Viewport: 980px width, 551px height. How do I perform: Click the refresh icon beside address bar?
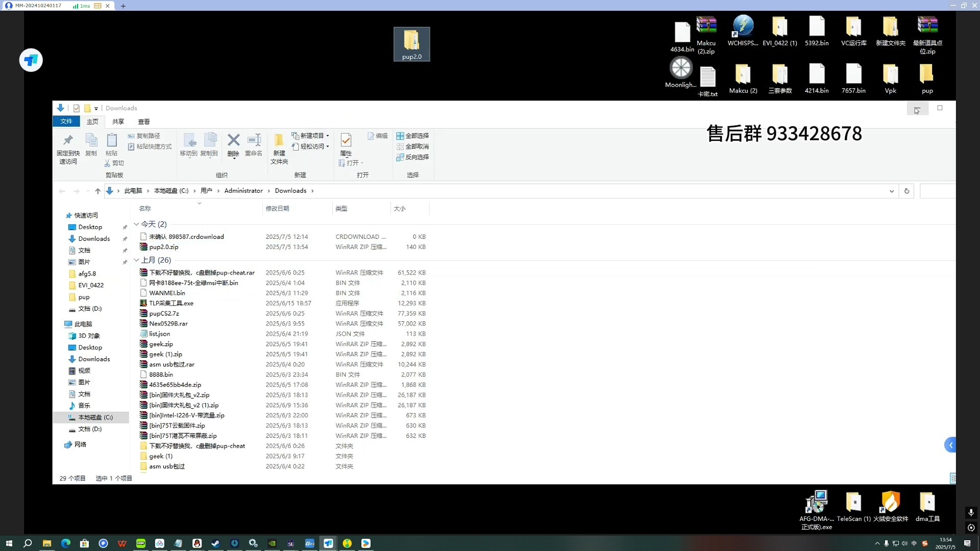point(906,191)
